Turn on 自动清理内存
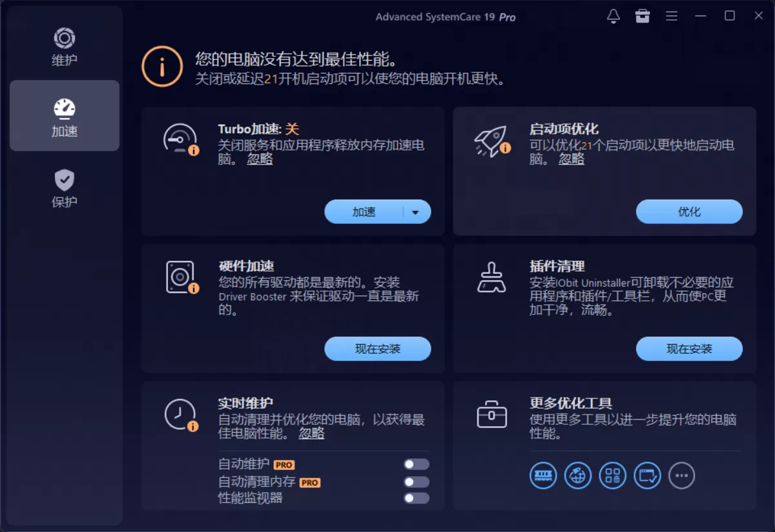775x532 pixels. pos(417,481)
